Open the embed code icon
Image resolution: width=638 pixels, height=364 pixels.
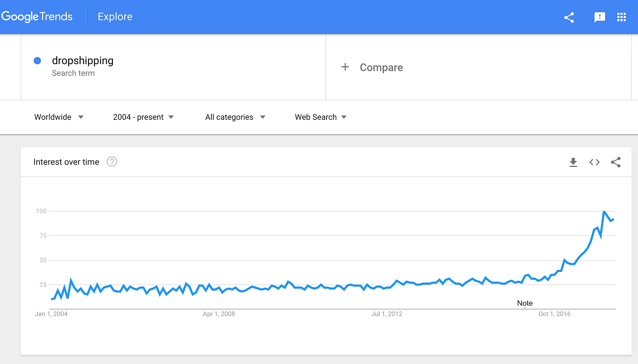(x=595, y=162)
